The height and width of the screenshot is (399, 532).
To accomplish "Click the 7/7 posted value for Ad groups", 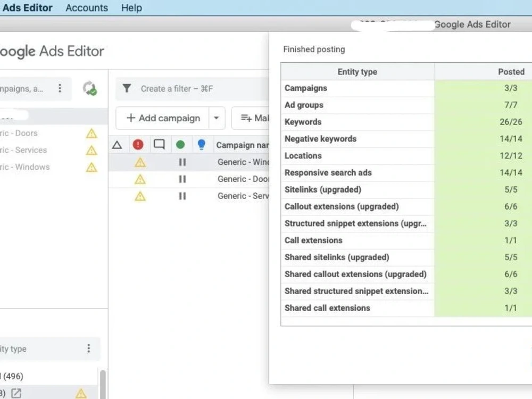I will click(511, 105).
